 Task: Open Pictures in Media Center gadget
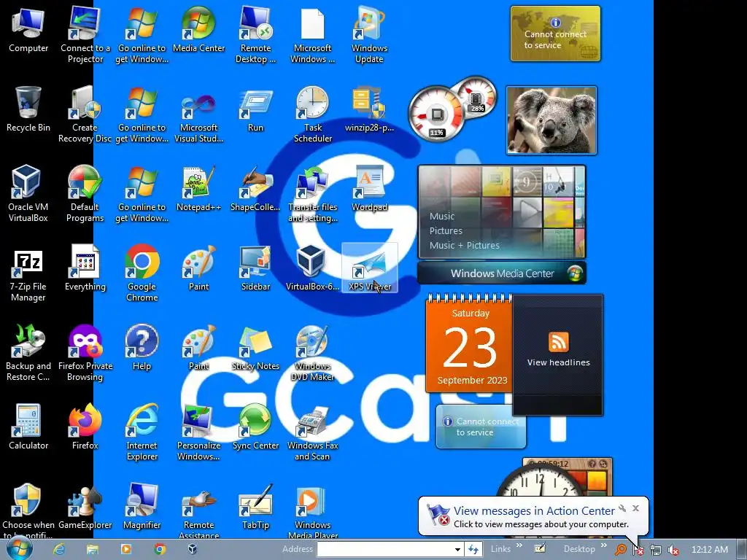pyautogui.click(x=446, y=231)
